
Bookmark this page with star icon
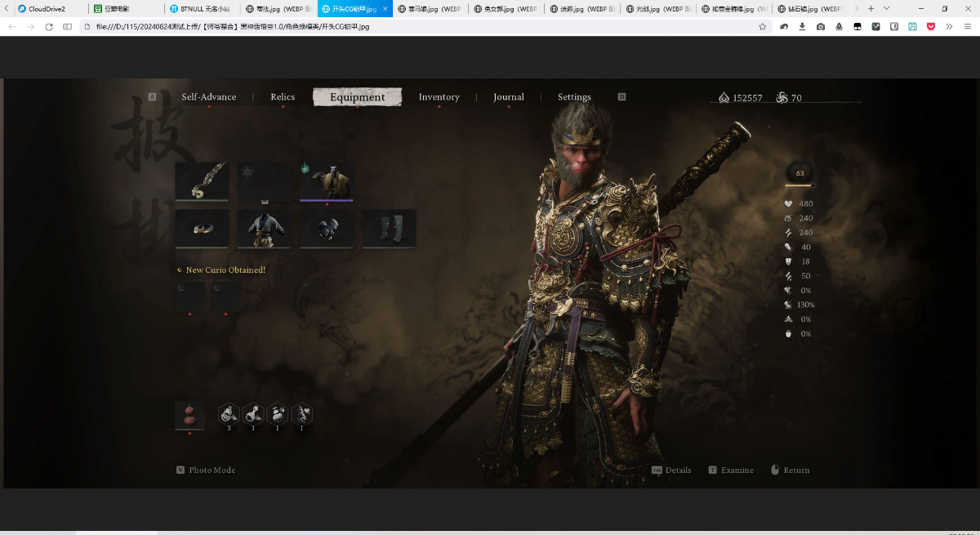click(x=762, y=26)
